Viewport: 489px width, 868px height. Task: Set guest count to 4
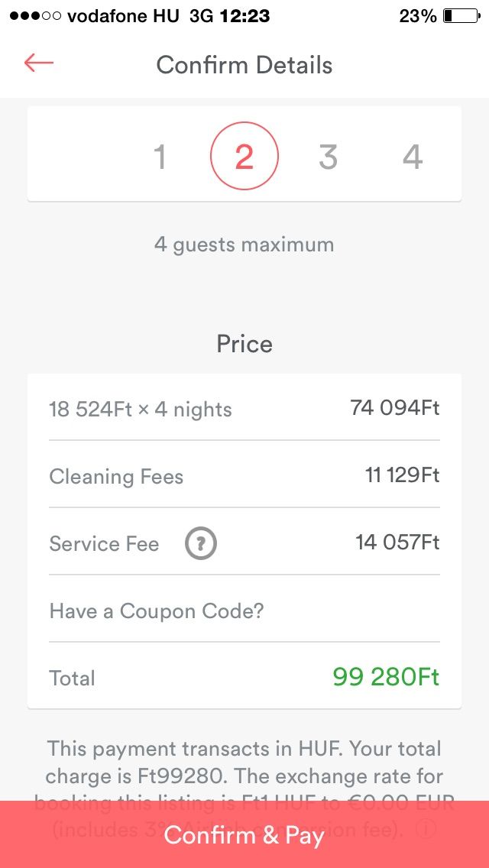point(413,157)
